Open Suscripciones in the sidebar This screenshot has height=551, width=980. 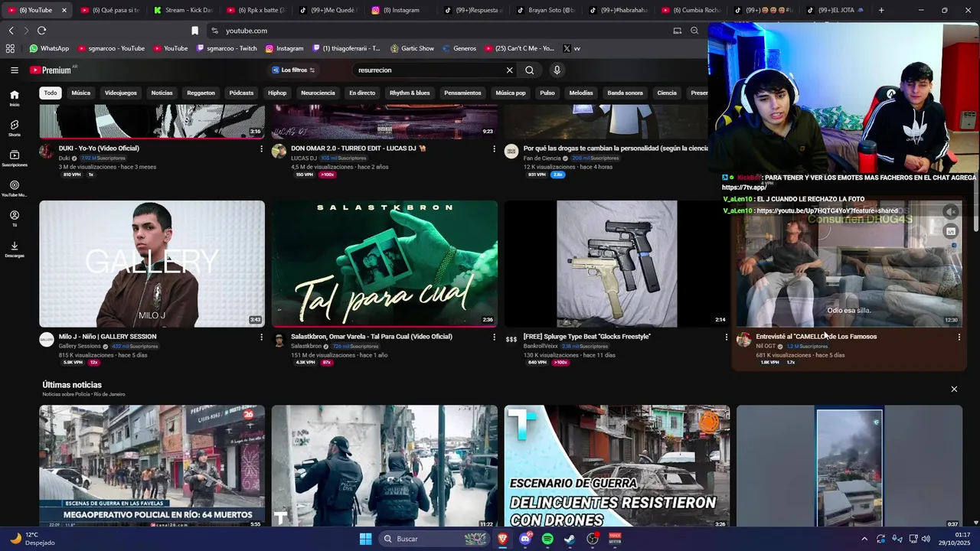[14, 158]
